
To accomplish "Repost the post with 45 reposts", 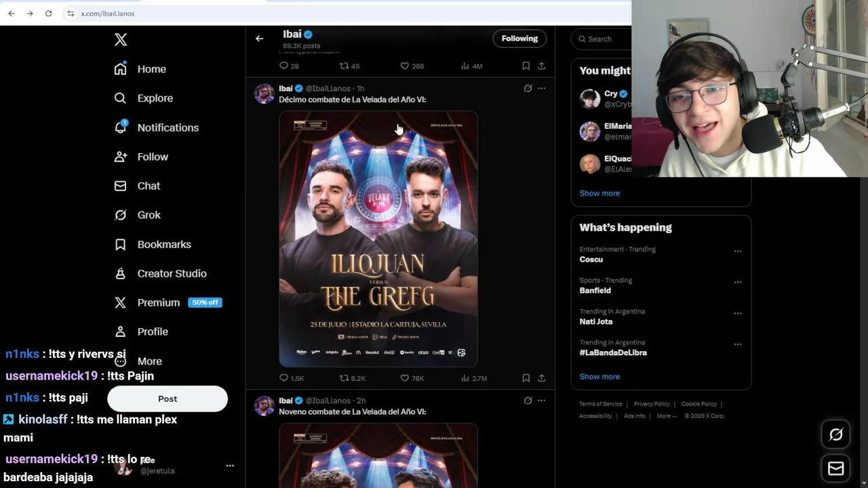I will [x=349, y=66].
